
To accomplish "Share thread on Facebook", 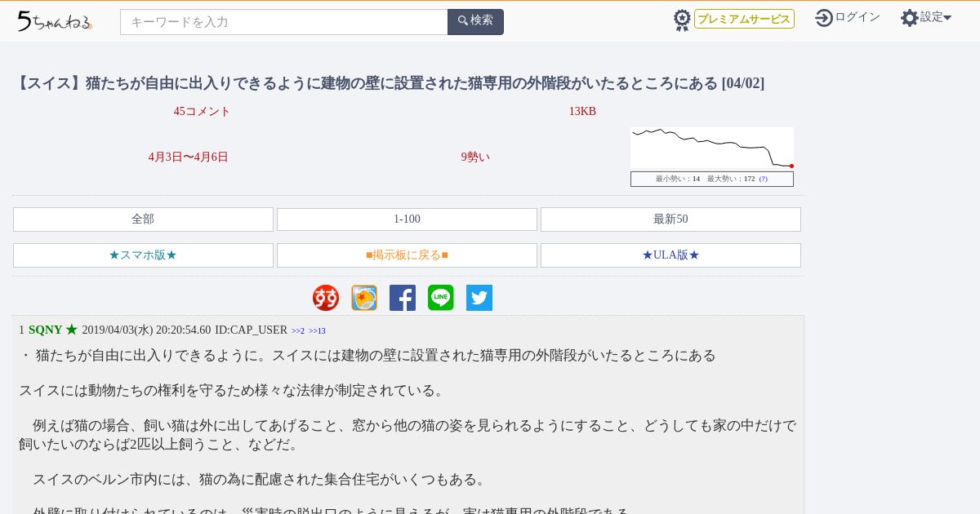I will [403, 298].
